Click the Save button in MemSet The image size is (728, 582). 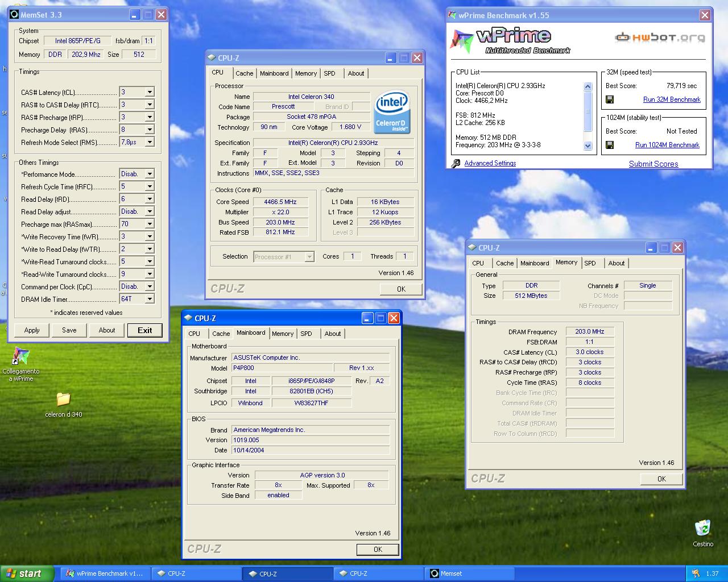point(69,330)
